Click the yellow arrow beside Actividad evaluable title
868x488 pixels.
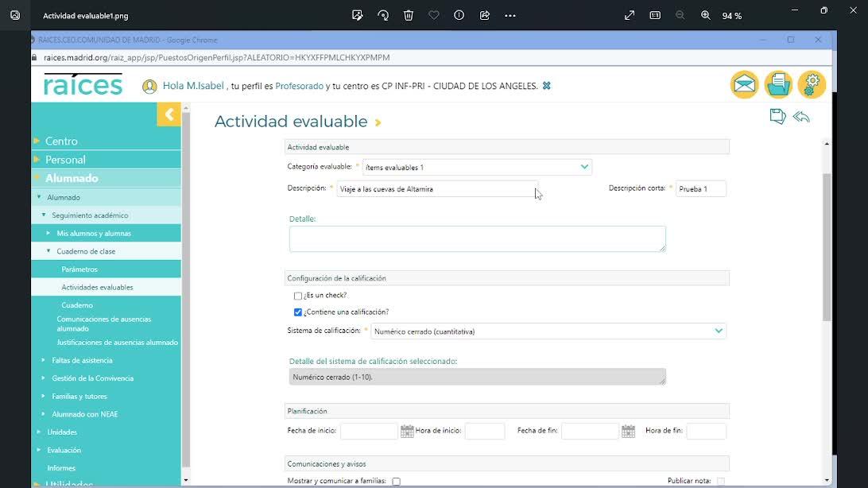tap(378, 122)
